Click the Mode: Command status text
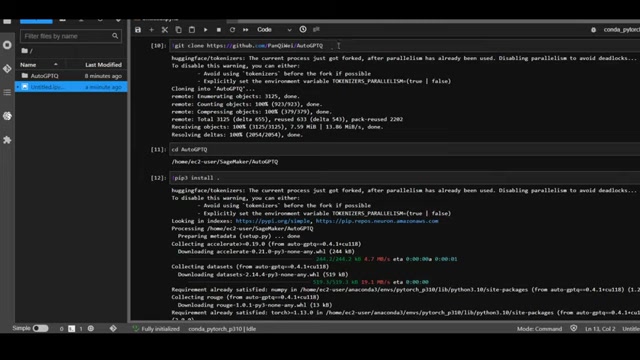The image size is (640, 360). (x=539, y=329)
